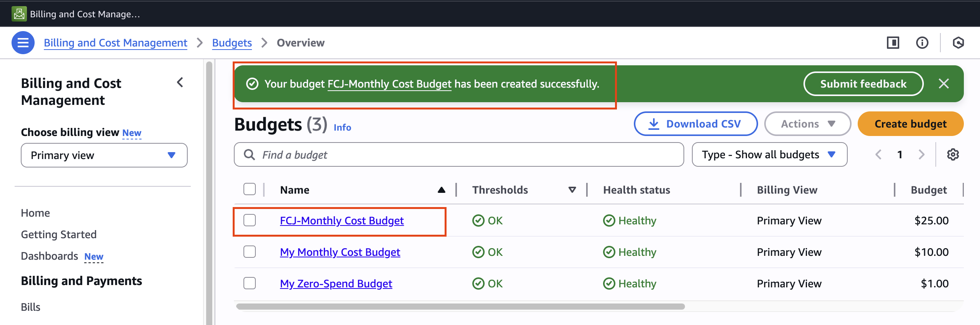Screen dimensions: 980x325
Task: Click the Create budget button
Action: pos(910,124)
